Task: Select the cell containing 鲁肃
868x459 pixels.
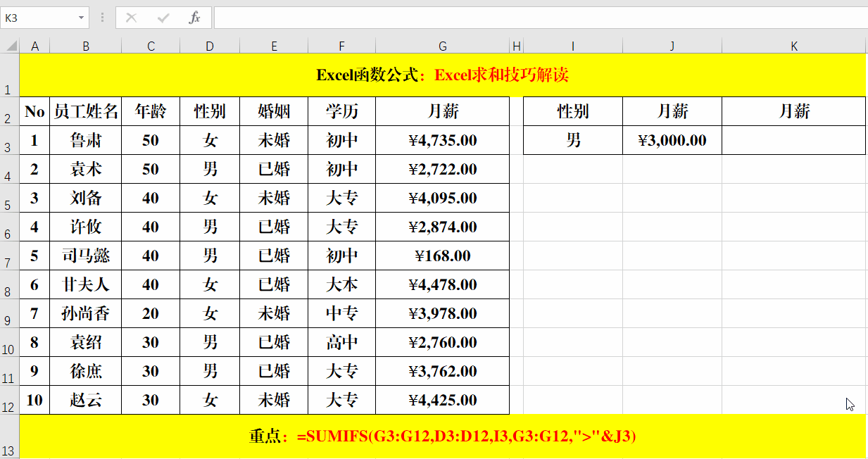Action: pyautogui.click(x=86, y=139)
